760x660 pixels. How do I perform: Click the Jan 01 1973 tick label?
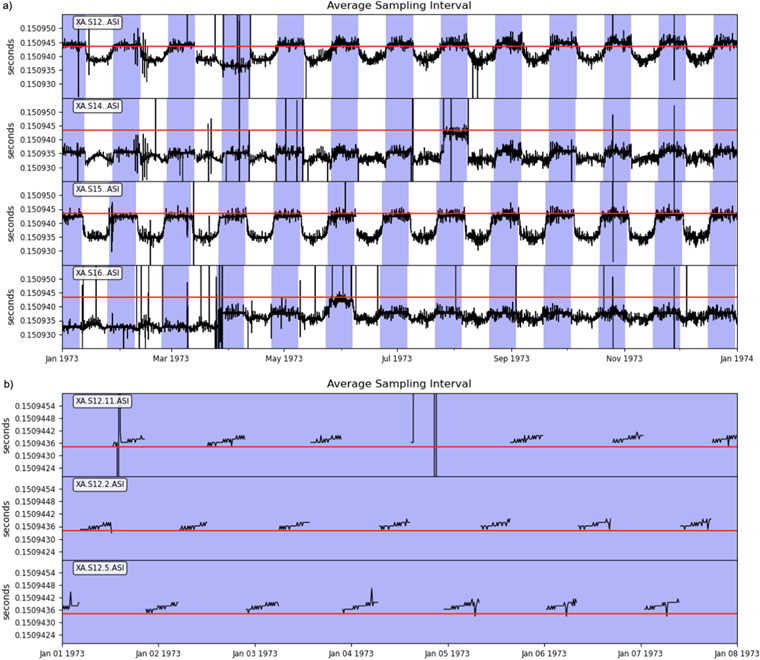(62, 654)
